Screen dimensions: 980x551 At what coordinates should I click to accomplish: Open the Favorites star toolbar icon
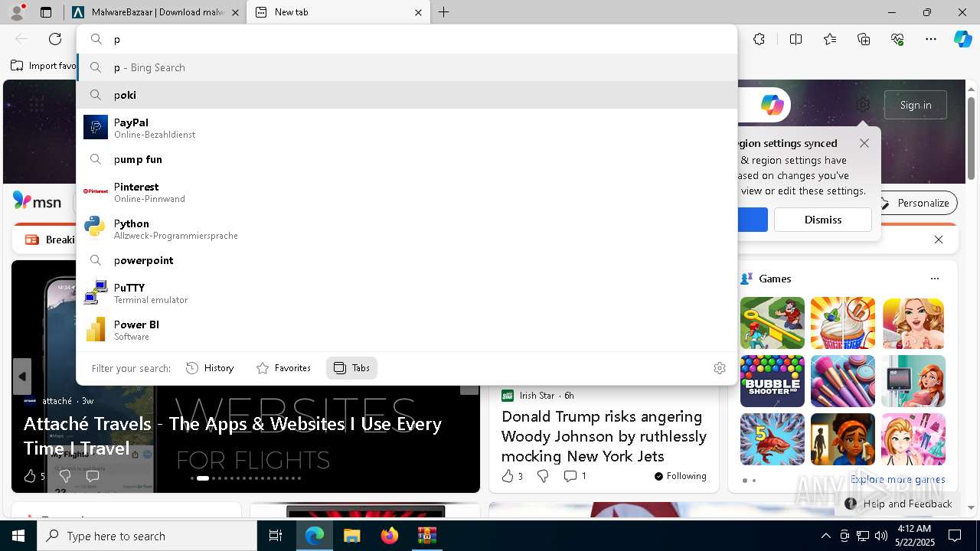tap(830, 39)
